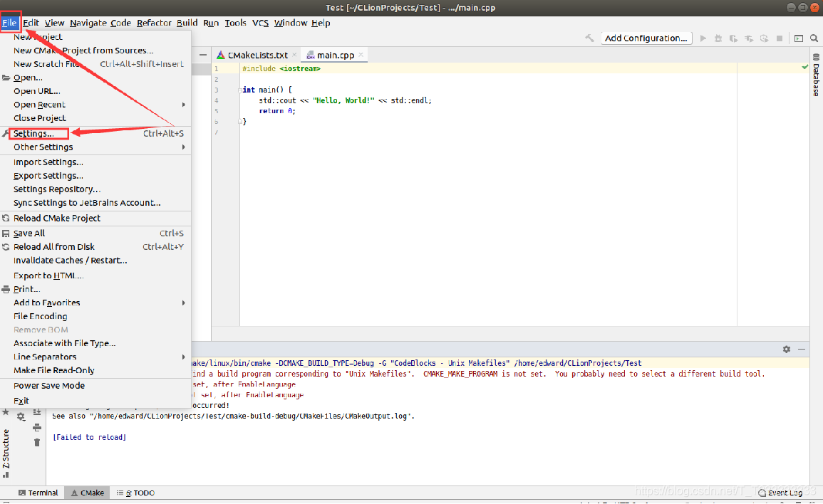
Task: Open the Favorites star tool window
Action: click(x=6, y=412)
